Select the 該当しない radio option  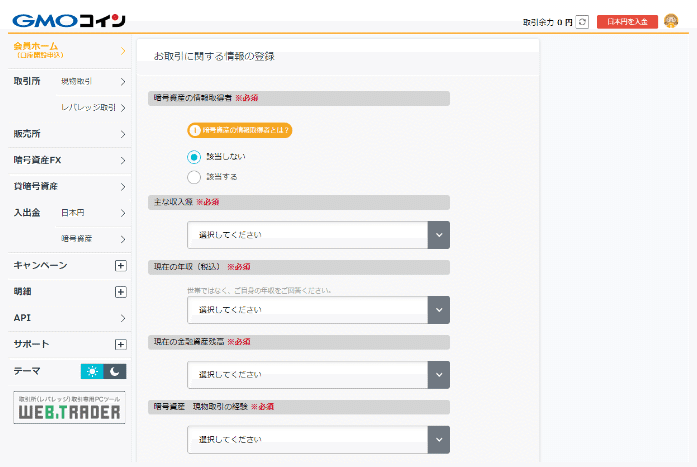(194, 156)
